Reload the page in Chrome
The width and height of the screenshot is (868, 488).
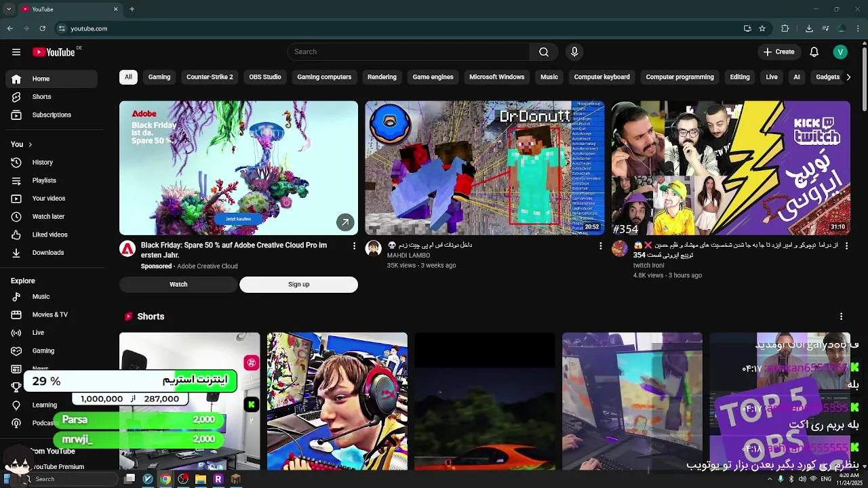pos(43,28)
